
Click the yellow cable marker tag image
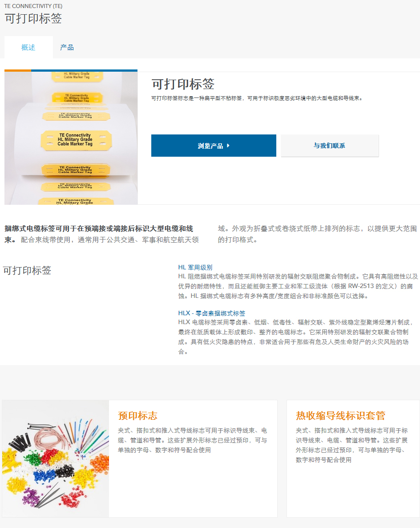[71, 137]
